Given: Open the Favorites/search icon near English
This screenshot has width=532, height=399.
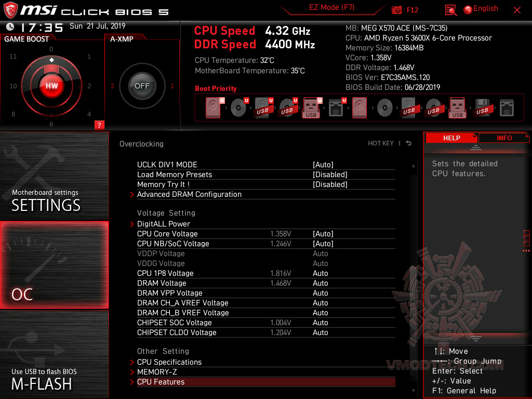Looking at the screenshot, I should 450,9.
